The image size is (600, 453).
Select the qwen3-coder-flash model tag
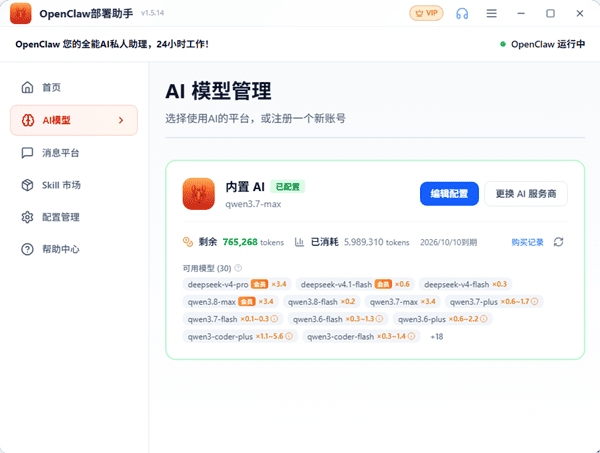coord(361,336)
